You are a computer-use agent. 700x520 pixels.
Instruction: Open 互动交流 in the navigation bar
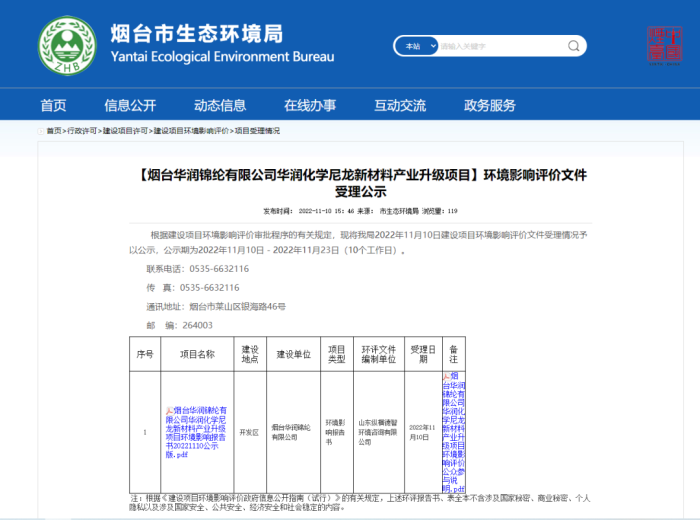[x=400, y=105]
